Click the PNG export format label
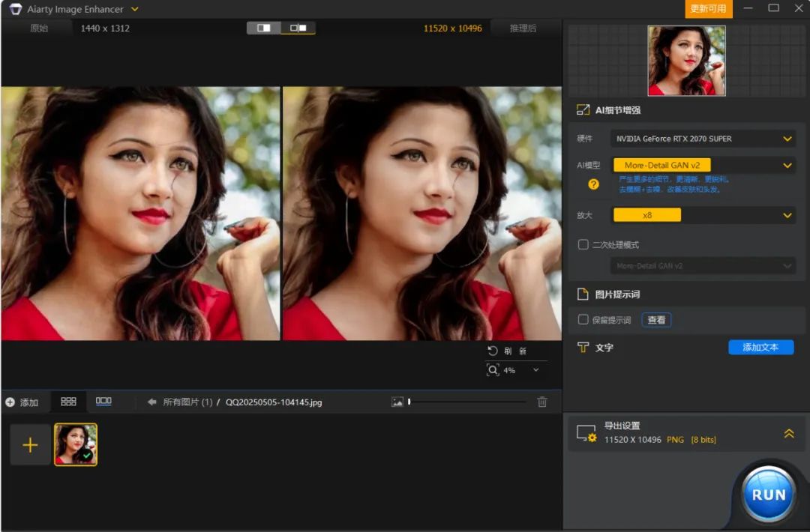 pyautogui.click(x=675, y=440)
